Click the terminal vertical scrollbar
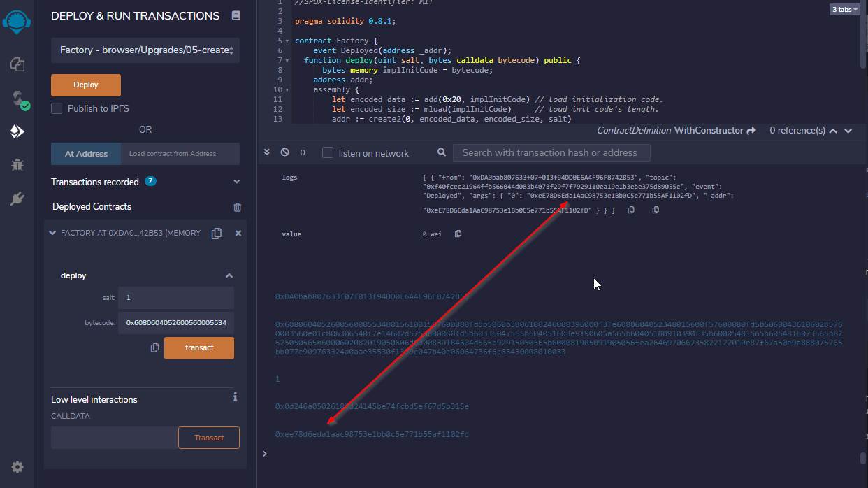Viewport: 868px width, 488px height. 864,459
